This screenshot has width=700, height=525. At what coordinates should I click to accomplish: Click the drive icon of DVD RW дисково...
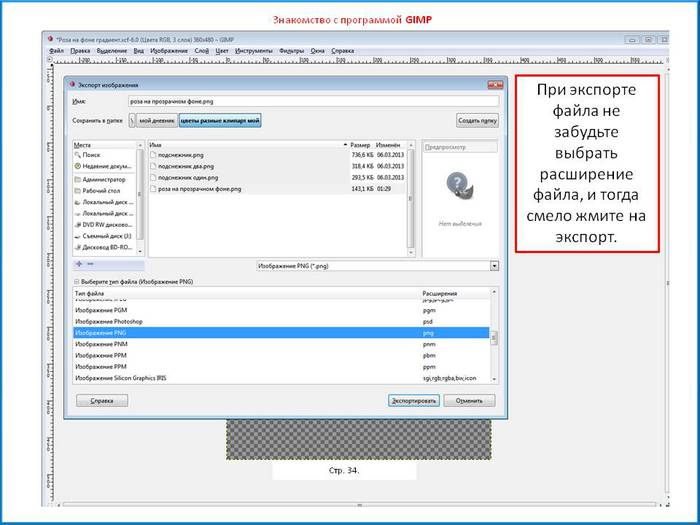(x=78, y=225)
